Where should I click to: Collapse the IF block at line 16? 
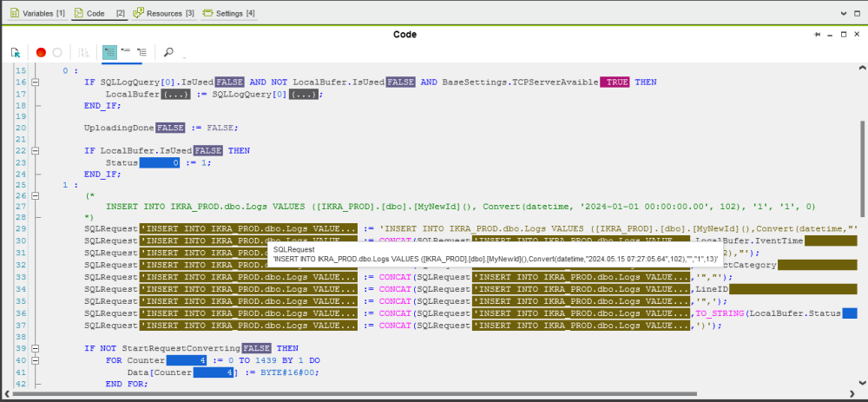tap(36, 82)
